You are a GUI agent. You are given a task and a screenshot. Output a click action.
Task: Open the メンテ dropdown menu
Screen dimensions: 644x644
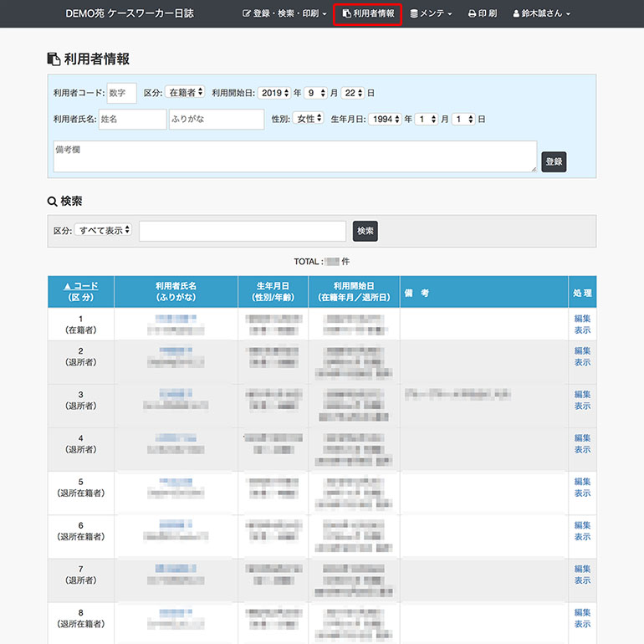click(x=431, y=13)
